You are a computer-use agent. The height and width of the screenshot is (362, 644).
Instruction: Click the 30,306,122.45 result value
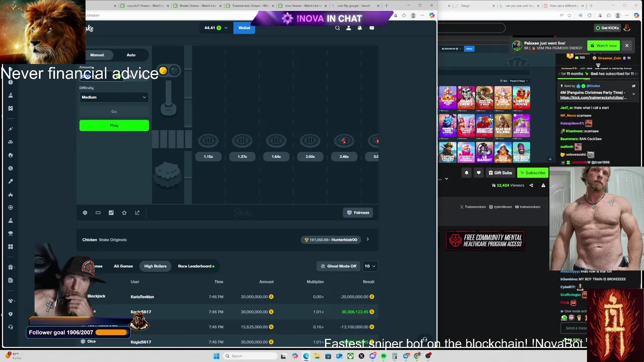(x=355, y=312)
